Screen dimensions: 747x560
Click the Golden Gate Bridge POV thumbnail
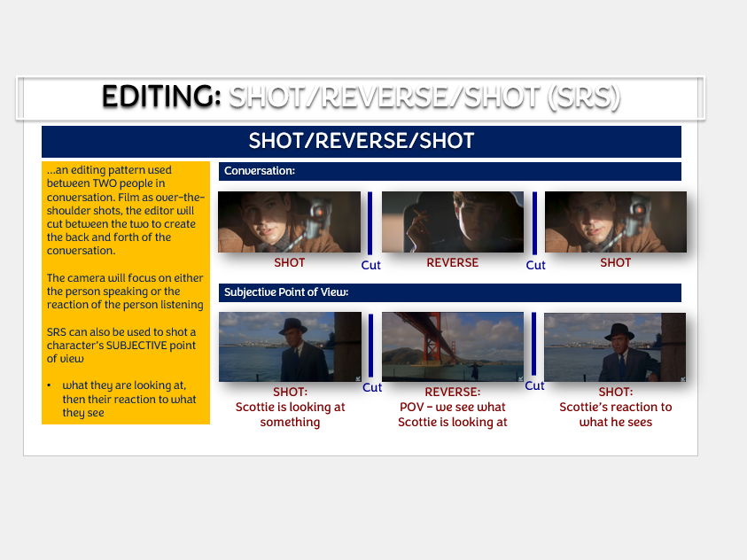click(453, 346)
